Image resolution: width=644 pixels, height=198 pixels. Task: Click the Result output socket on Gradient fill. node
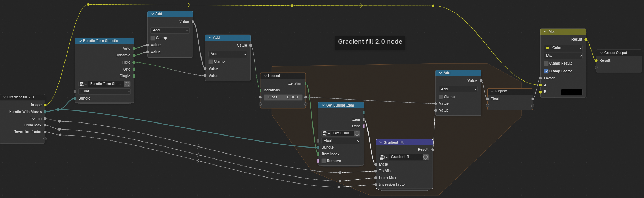(433, 149)
